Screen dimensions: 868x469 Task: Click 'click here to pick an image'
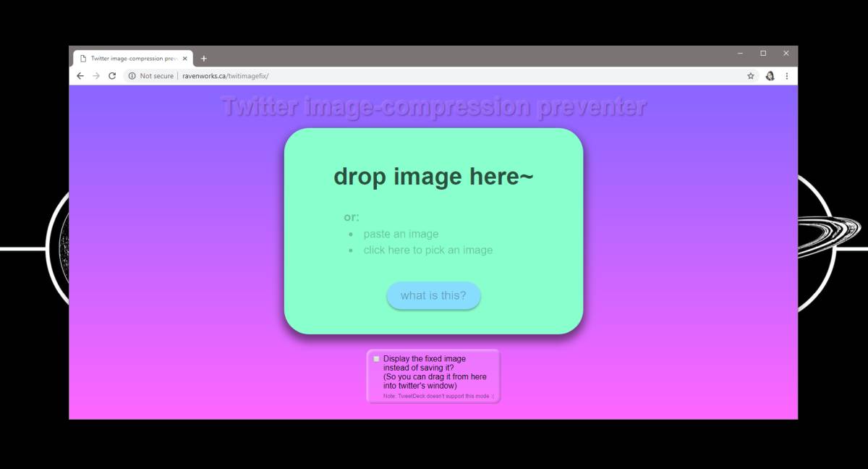coord(427,250)
